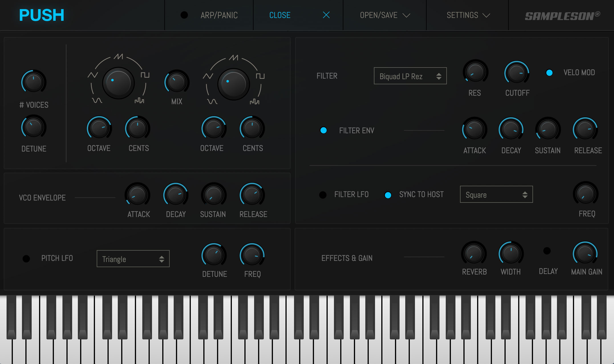
Task: Select square waveform icon on second oscillator
Action: (x=260, y=76)
